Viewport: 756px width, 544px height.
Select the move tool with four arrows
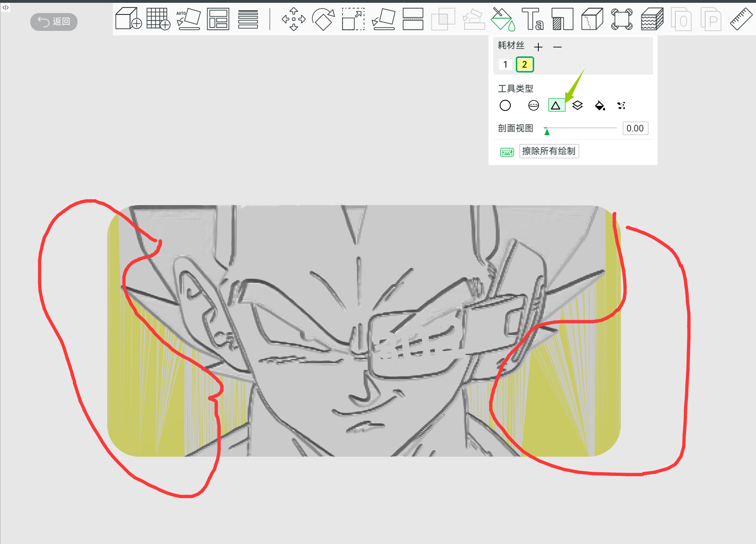pyautogui.click(x=294, y=19)
